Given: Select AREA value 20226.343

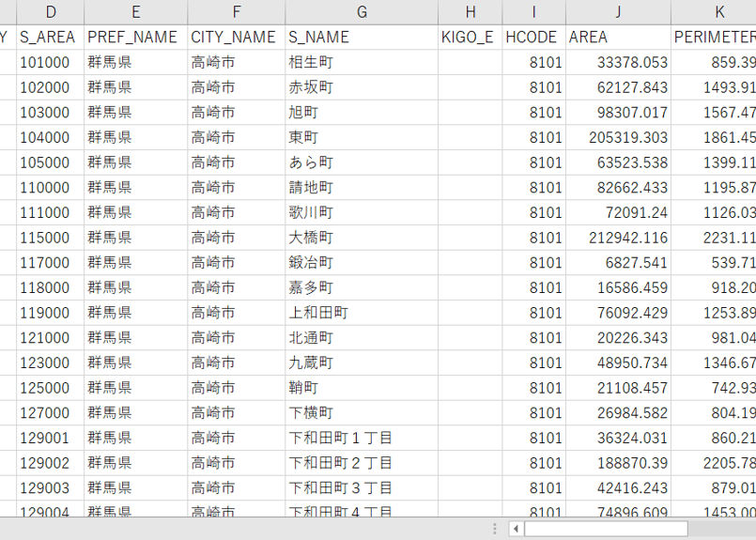Looking at the screenshot, I should 618,338.
